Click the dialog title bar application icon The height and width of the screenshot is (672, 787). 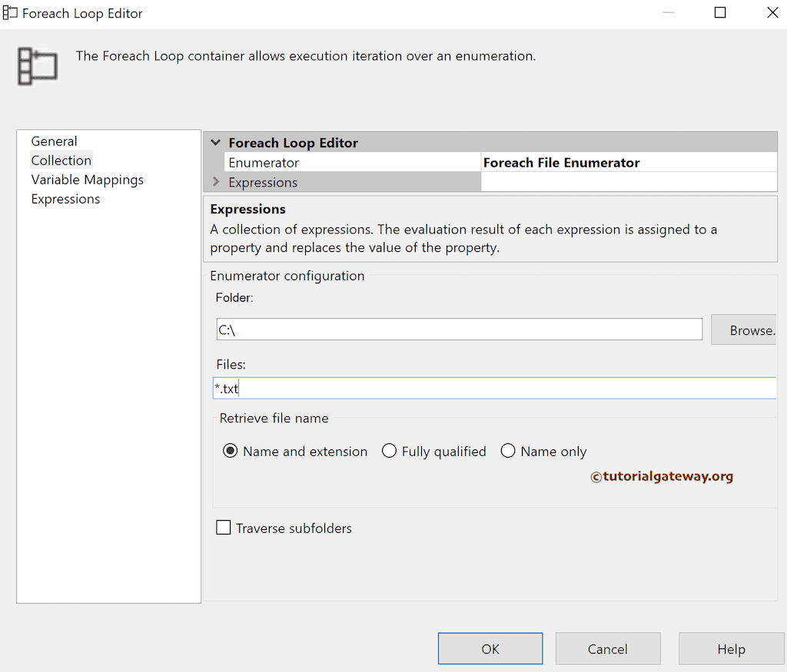pos(10,12)
